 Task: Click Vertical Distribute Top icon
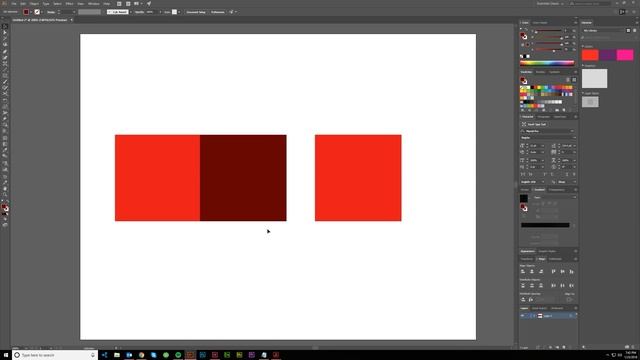click(523, 285)
